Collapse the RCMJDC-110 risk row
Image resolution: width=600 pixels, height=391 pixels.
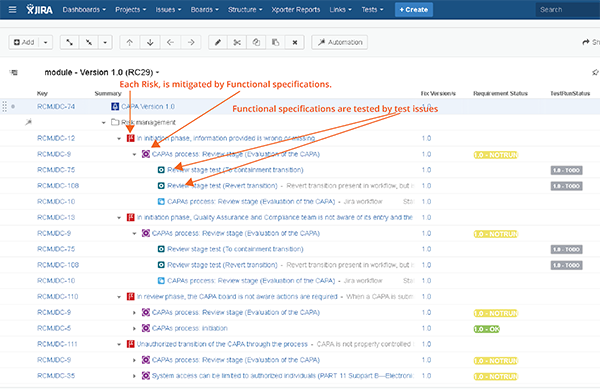[x=119, y=297]
